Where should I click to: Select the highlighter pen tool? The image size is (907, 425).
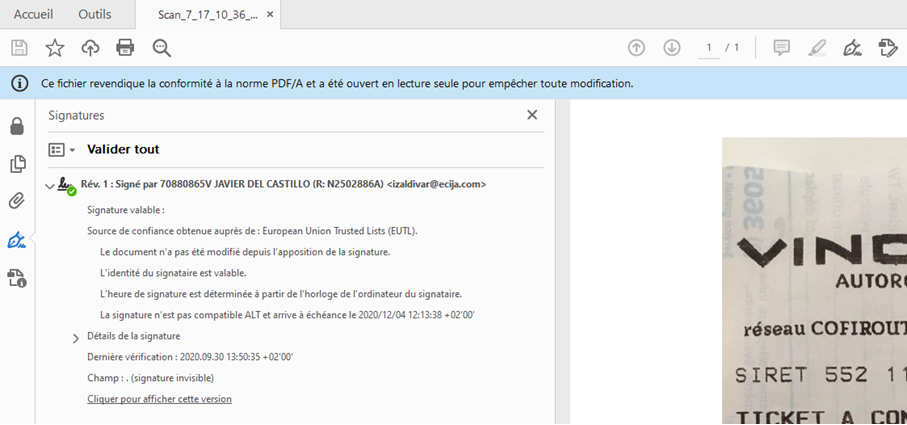pos(817,48)
